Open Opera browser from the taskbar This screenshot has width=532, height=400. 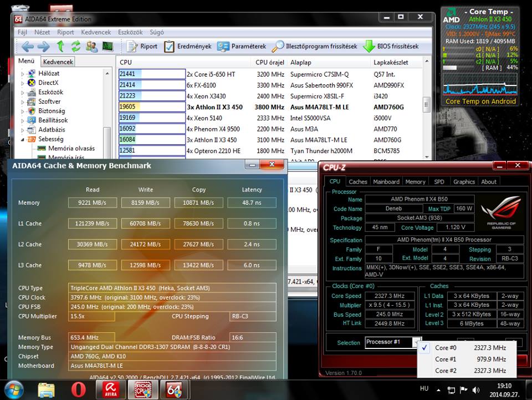coord(78,390)
